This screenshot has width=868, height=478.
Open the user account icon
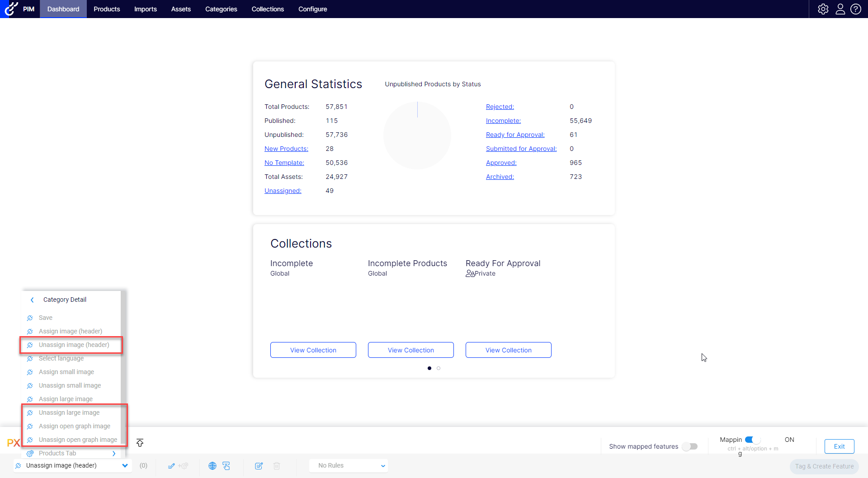click(840, 9)
